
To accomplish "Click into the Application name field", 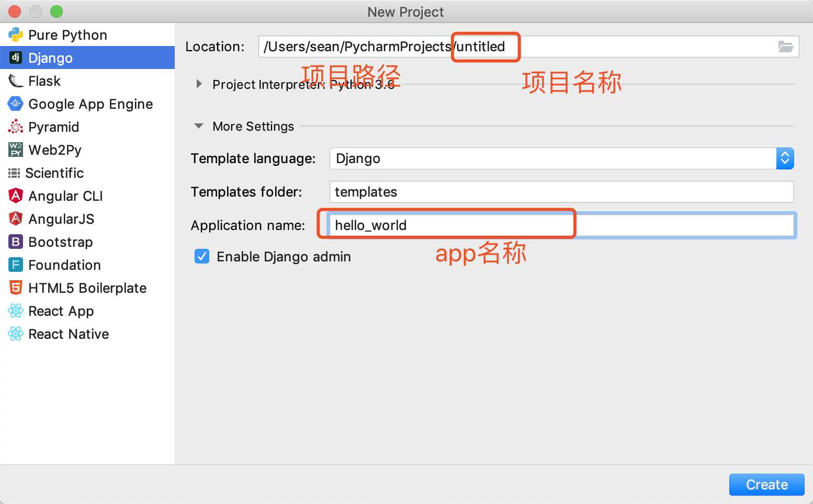I will (x=561, y=225).
